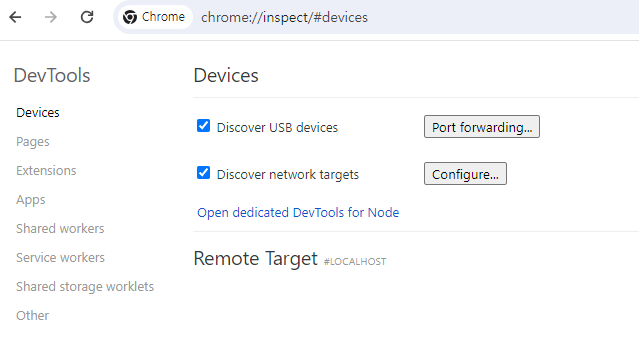Screen dimensions: 639x364
Task: Select Devices in the DevTools sidebar
Action: coord(38,113)
